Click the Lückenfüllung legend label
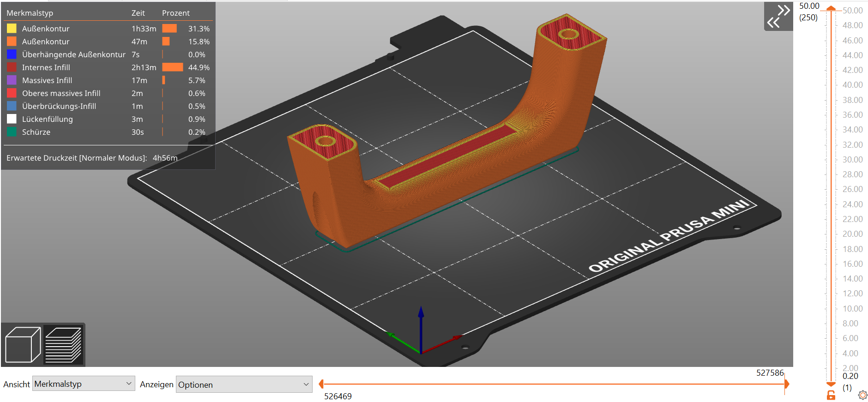 pyautogui.click(x=48, y=119)
